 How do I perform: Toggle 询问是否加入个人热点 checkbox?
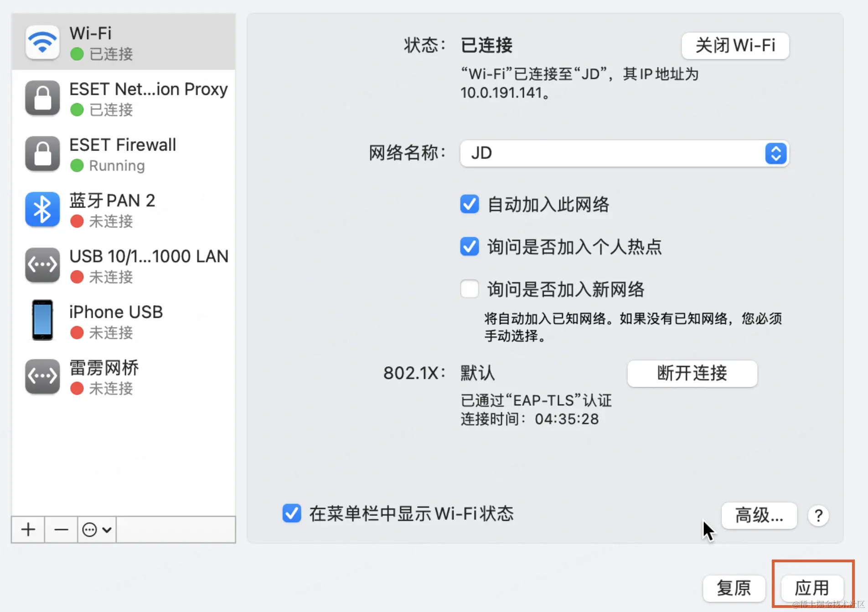tap(470, 247)
